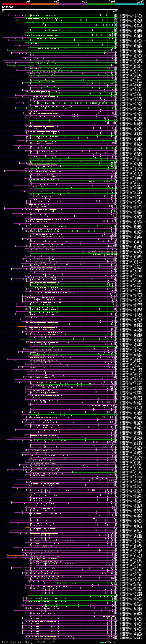
Task: Select UniRef100_Q8L685 entry
Action: (131, 58)
